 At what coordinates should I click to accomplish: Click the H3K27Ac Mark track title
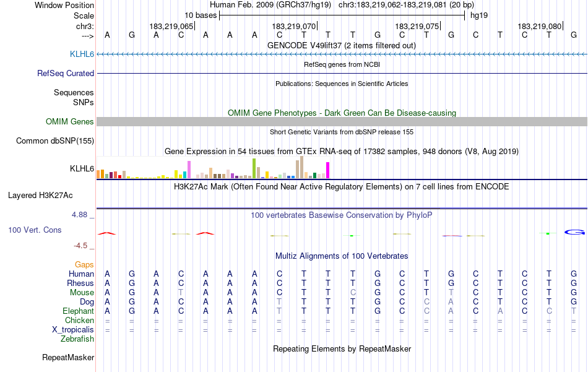click(x=341, y=187)
